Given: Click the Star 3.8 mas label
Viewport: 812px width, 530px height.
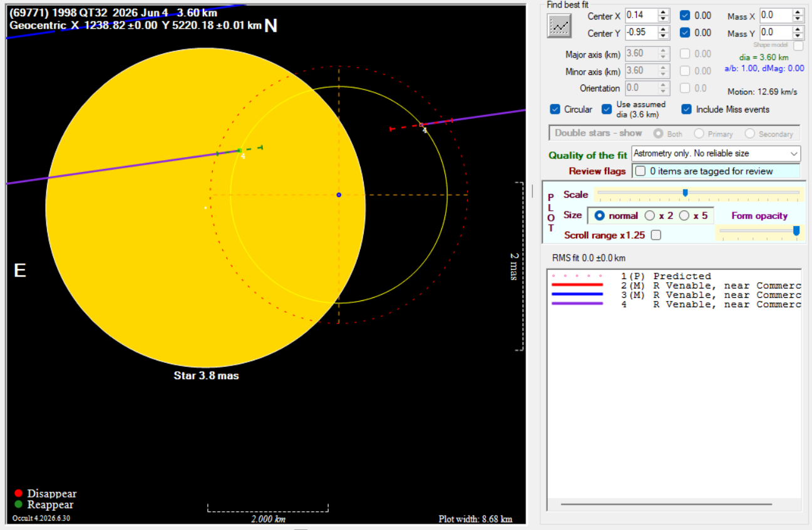Looking at the screenshot, I should pyautogui.click(x=206, y=376).
